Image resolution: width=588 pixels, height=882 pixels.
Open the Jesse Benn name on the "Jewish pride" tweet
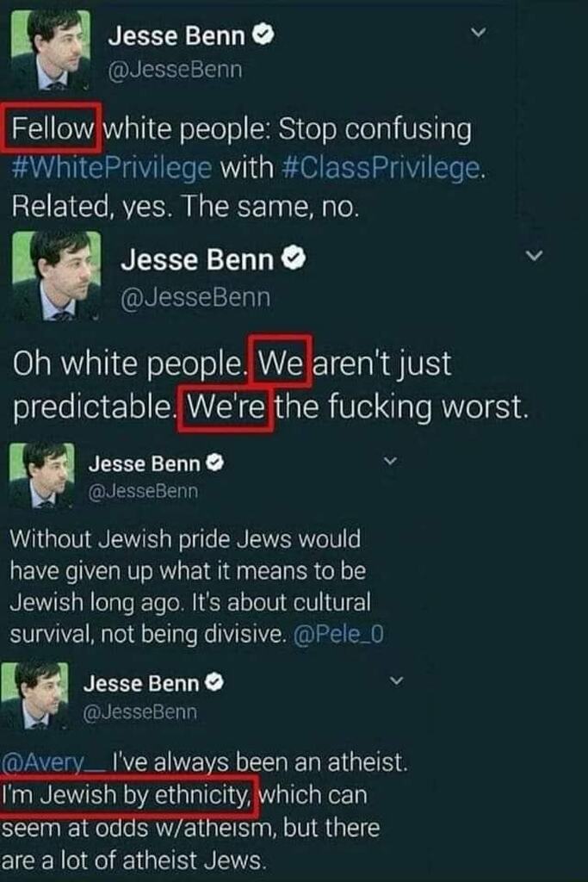[144, 464]
